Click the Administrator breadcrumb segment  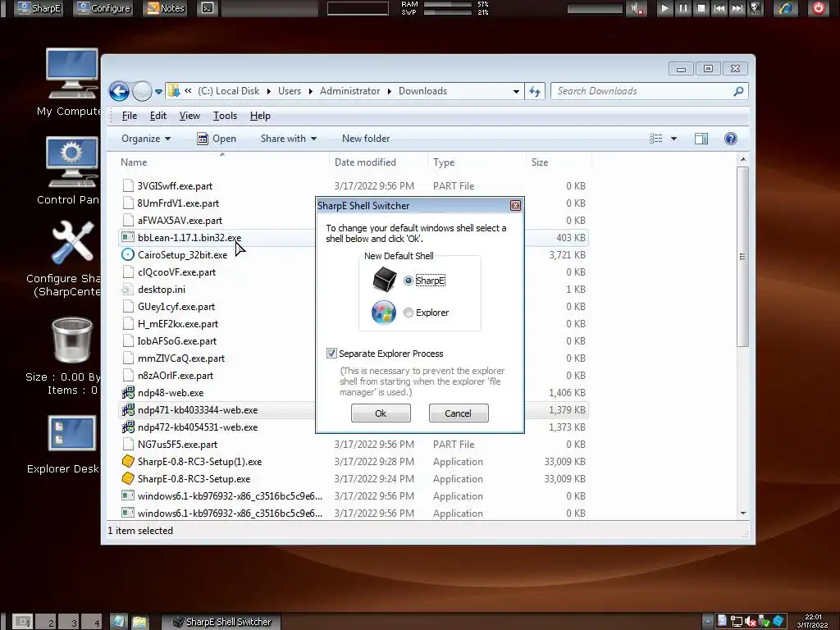(x=349, y=91)
